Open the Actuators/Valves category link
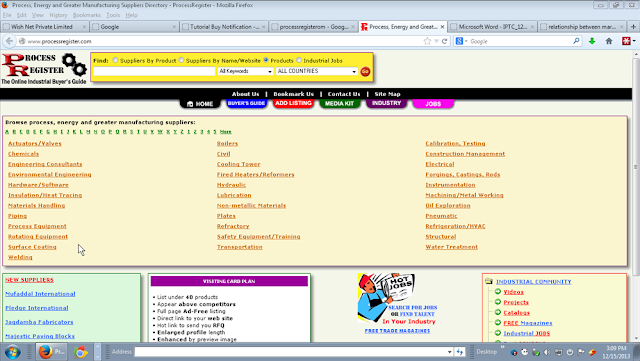Screen dimensions: 640x361 tap(35, 143)
